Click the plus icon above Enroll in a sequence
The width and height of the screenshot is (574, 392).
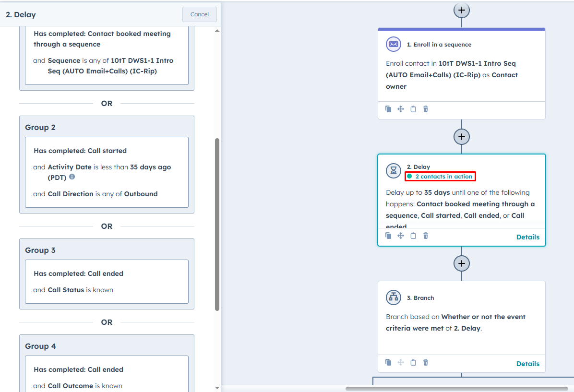[x=461, y=10]
